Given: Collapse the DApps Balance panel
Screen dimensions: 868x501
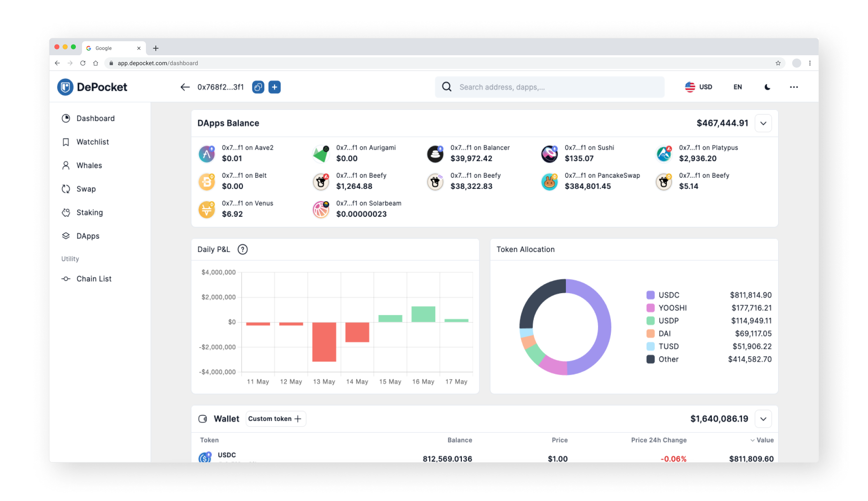Looking at the screenshot, I should pyautogui.click(x=763, y=123).
